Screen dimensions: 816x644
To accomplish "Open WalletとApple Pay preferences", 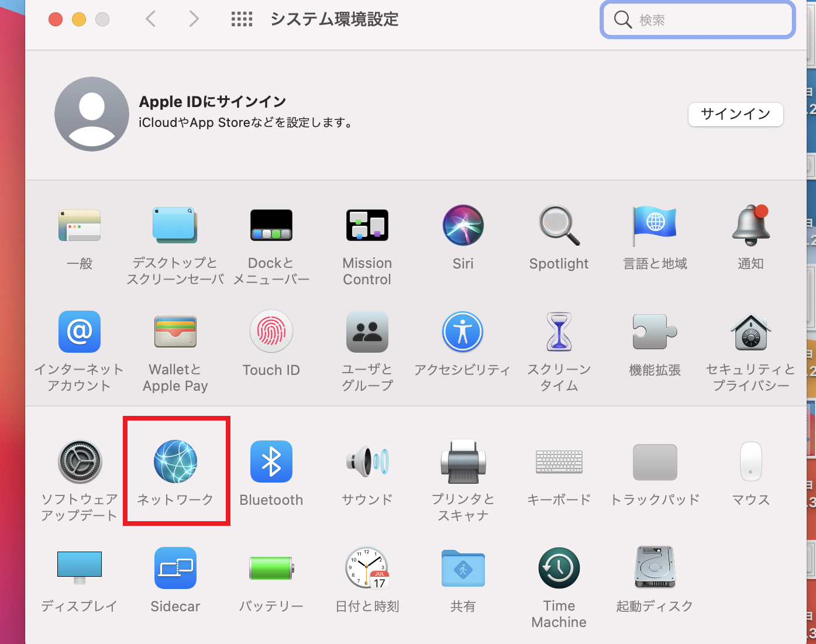I will [x=175, y=332].
